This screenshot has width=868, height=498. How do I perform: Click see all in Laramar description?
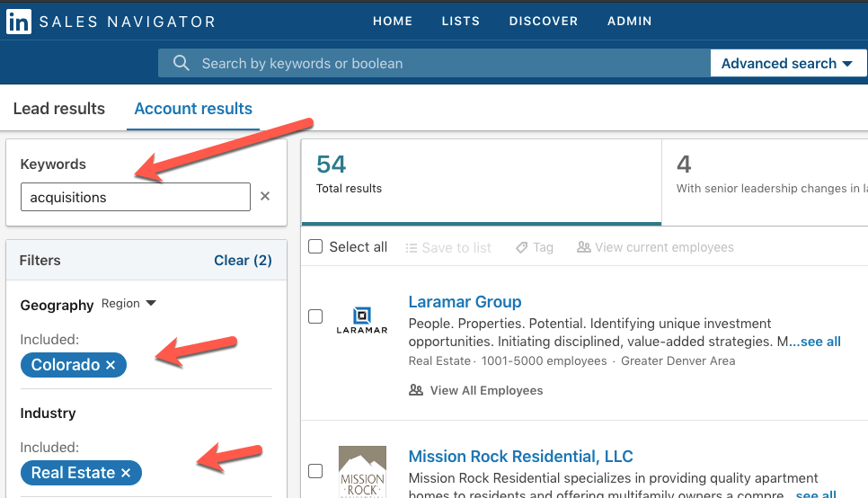820,342
